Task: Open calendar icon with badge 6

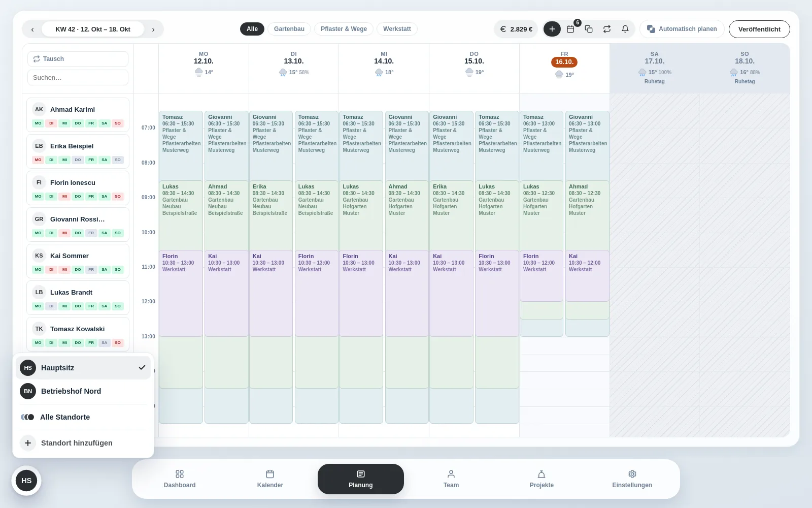Action: point(570,29)
